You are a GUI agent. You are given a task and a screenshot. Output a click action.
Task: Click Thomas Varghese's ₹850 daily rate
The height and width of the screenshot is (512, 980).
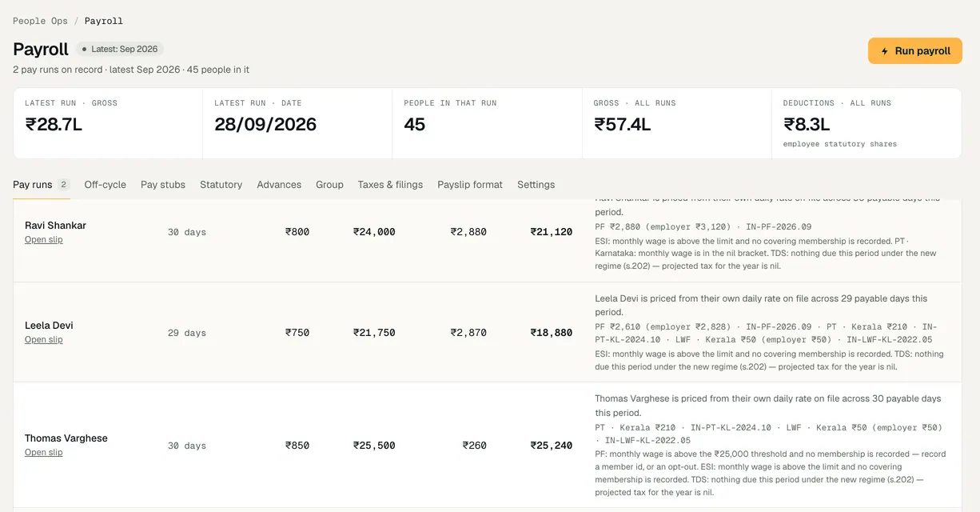point(297,446)
